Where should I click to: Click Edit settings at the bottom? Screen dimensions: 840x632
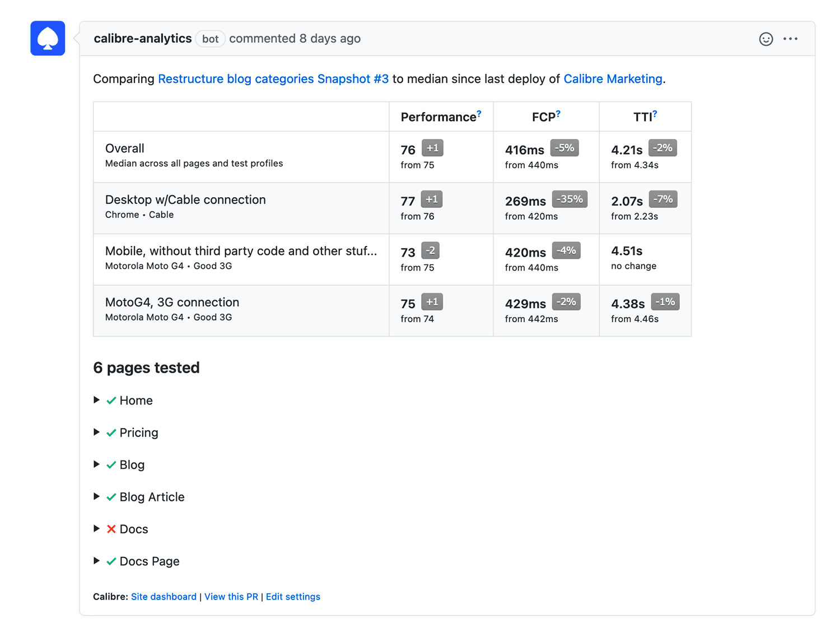tap(293, 597)
